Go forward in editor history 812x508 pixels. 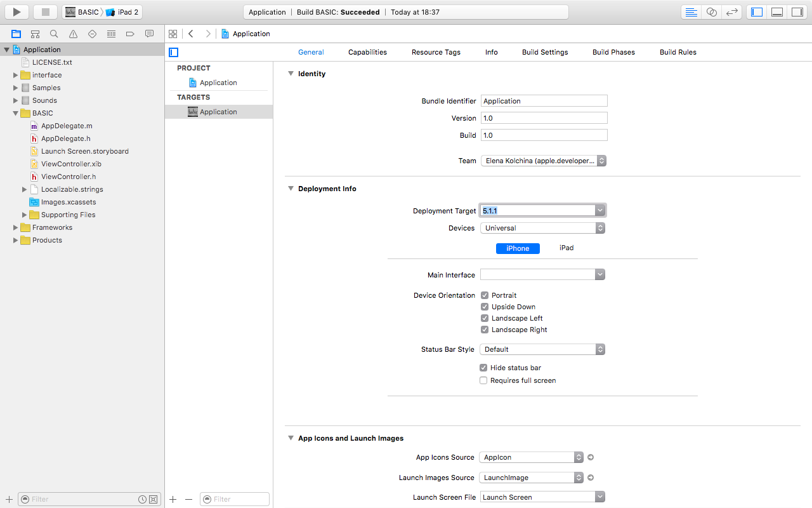(x=207, y=34)
